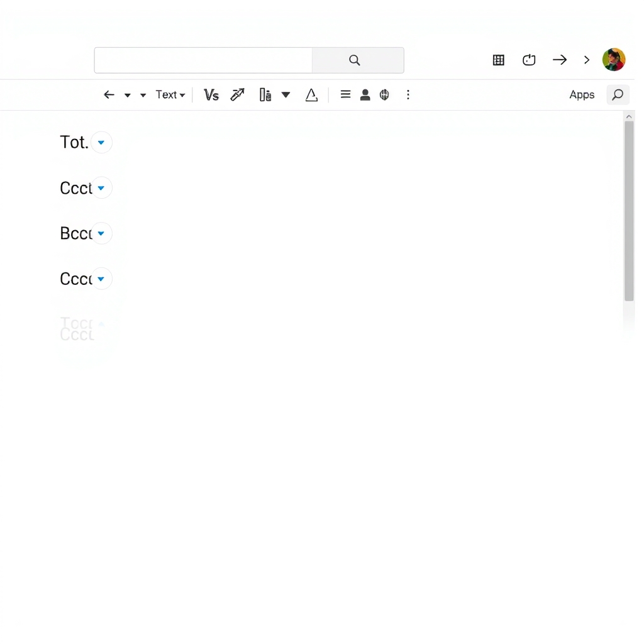Click the Tot. label text
The image size is (644, 644).
(x=74, y=143)
